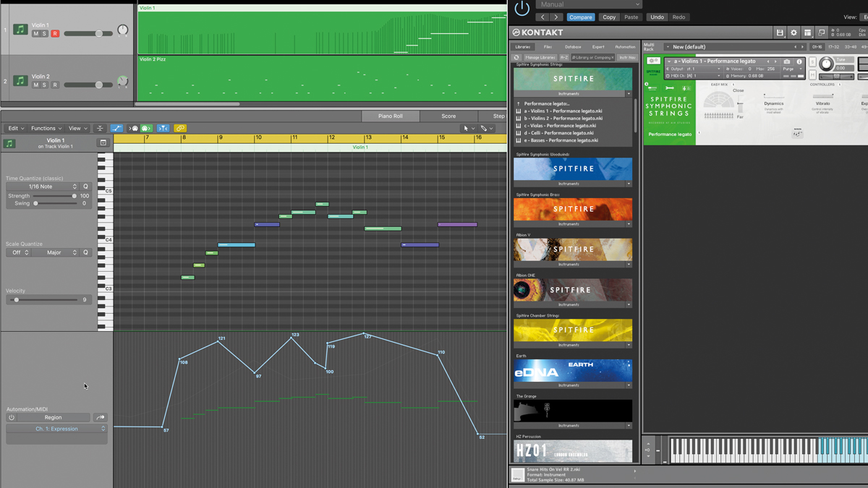Viewport: 868px width, 488px height.
Task: Toggle the blue catch playhead button
Action: tap(163, 129)
